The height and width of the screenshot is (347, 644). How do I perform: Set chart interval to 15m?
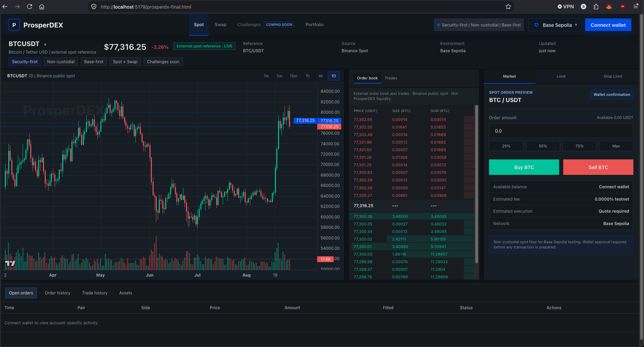point(293,76)
